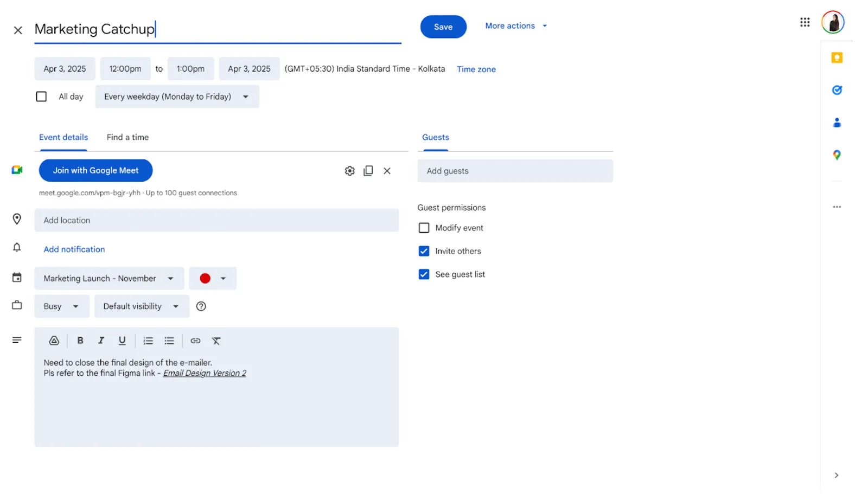Check the All day checkbox
The width and height of the screenshot is (868, 494).
41,97
